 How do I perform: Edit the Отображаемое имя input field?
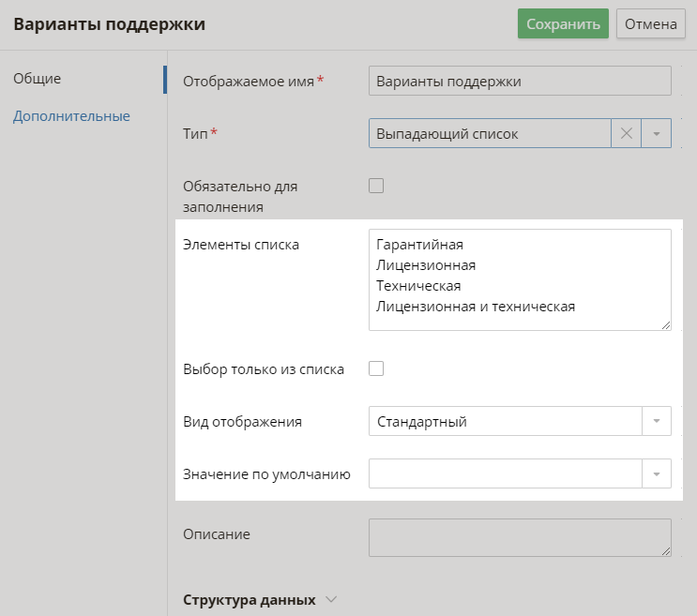(x=520, y=81)
